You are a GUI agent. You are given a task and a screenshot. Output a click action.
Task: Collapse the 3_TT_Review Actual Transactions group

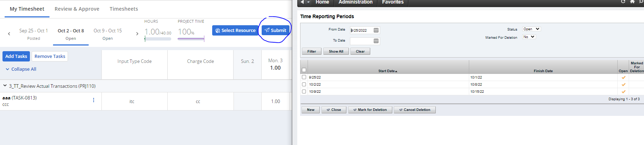[5, 86]
